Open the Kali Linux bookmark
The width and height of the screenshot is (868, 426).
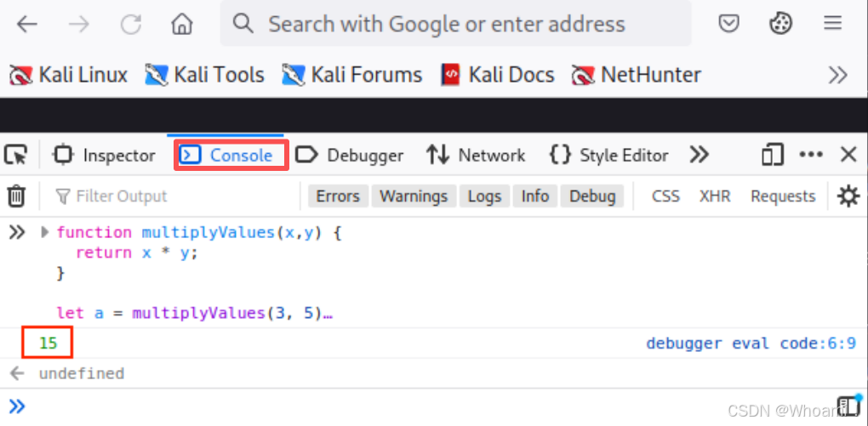[x=69, y=74]
